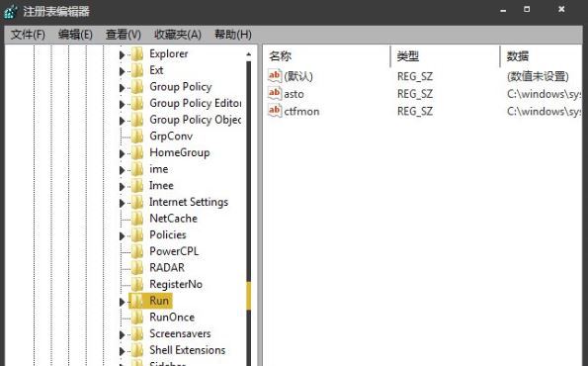Click asto data value C:\windows\sys
Screen dimensions: 588x366
tap(545, 94)
